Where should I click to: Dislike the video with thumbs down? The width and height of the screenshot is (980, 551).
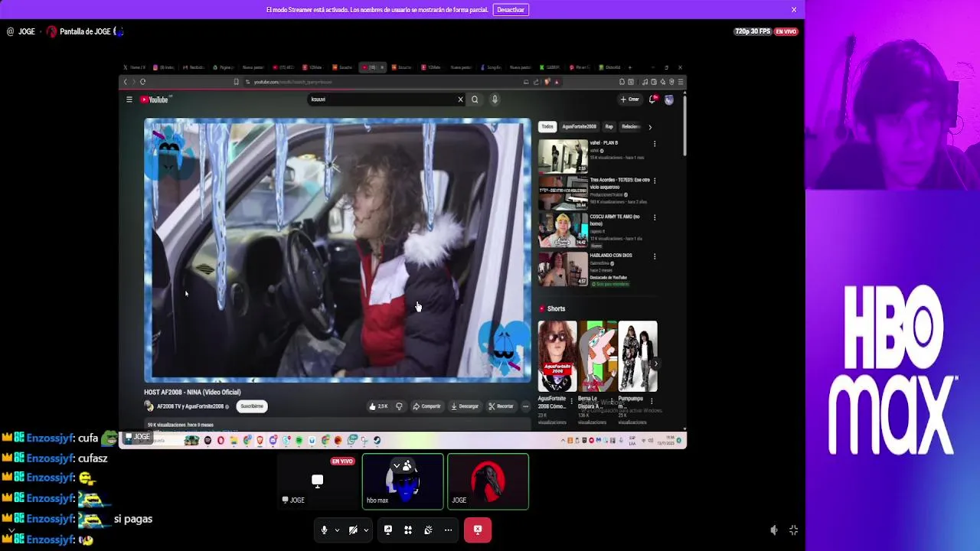coord(399,406)
